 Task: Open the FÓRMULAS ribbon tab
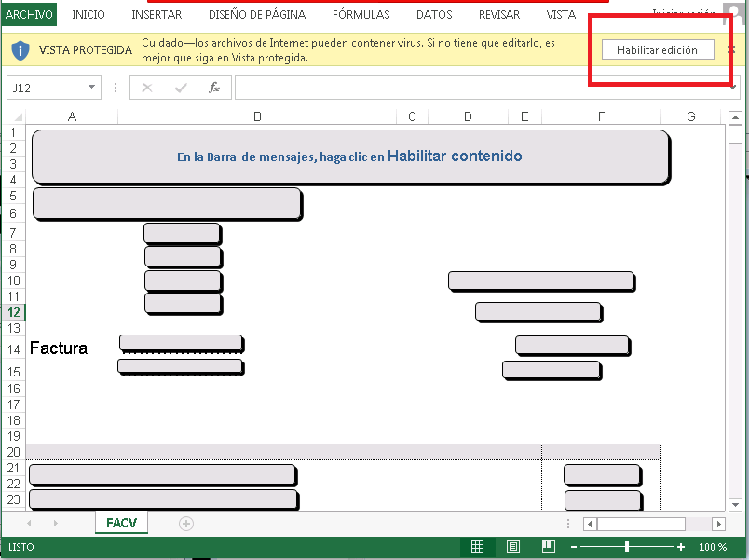[361, 15]
